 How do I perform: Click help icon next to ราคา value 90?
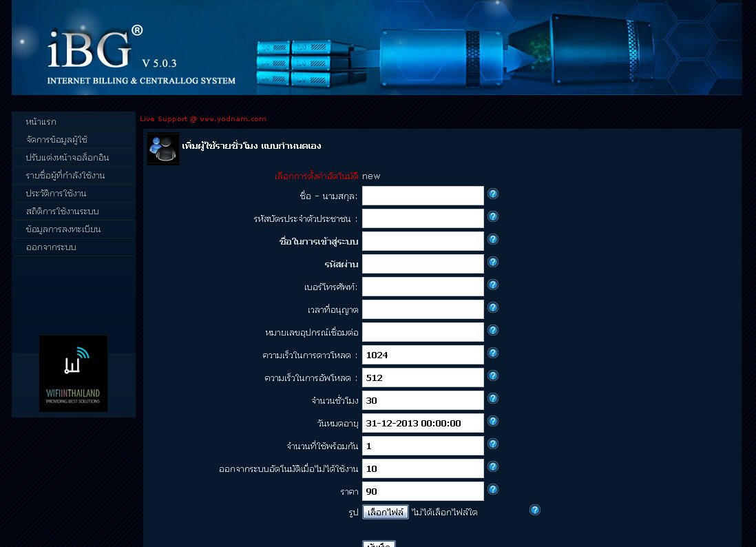point(493,490)
